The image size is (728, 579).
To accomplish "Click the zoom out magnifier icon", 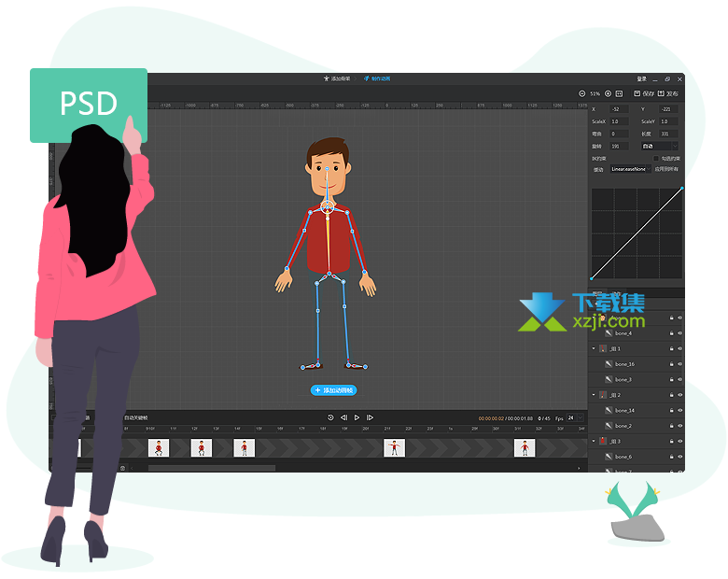I will 581,93.
